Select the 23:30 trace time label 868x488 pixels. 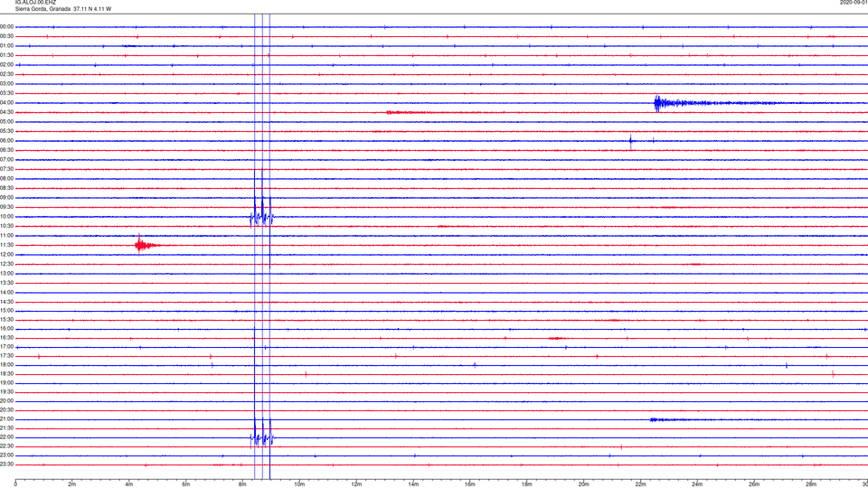tap(6, 465)
